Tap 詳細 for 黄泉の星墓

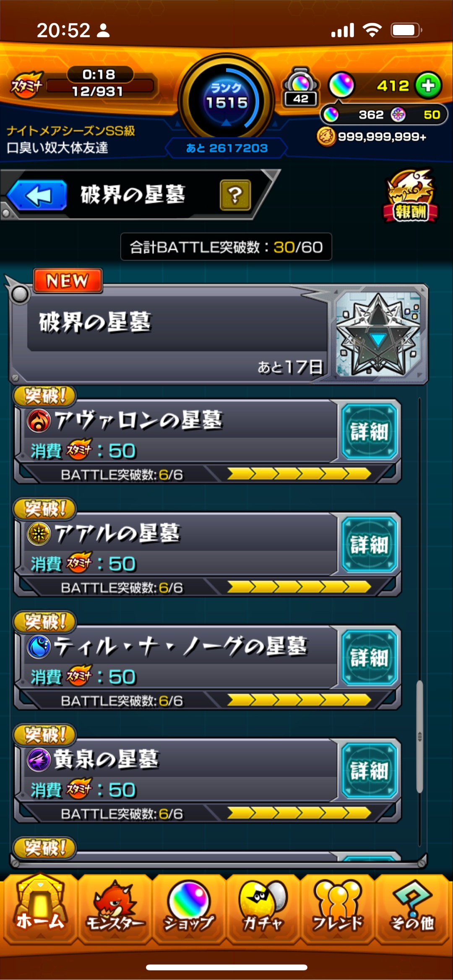pos(369,771)
